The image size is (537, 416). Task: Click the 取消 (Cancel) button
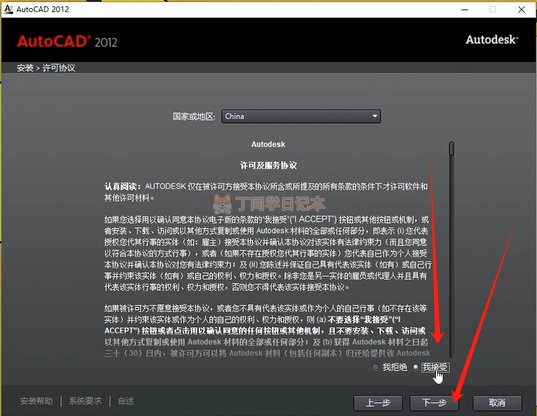click(497, 403)
